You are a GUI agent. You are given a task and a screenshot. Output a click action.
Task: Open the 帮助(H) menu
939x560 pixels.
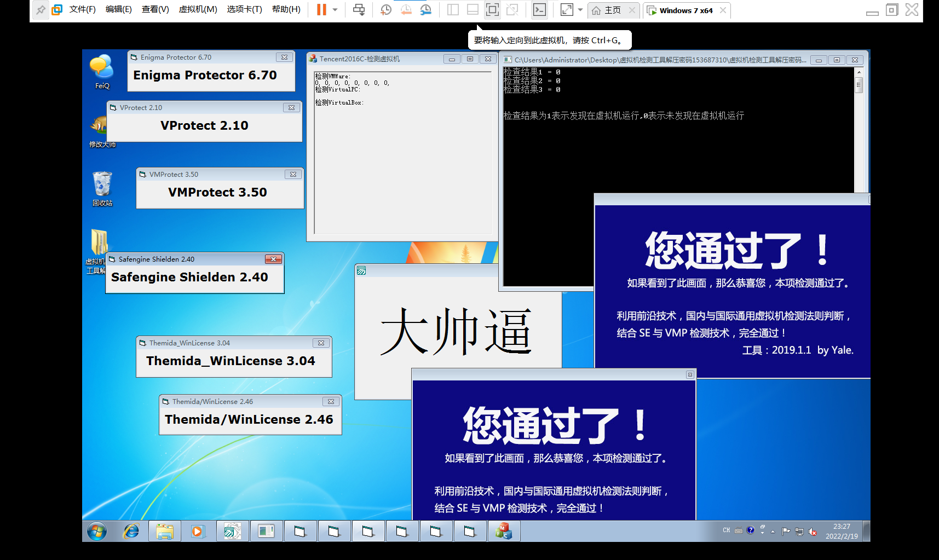pyautogui.click(x=286, y=9)
